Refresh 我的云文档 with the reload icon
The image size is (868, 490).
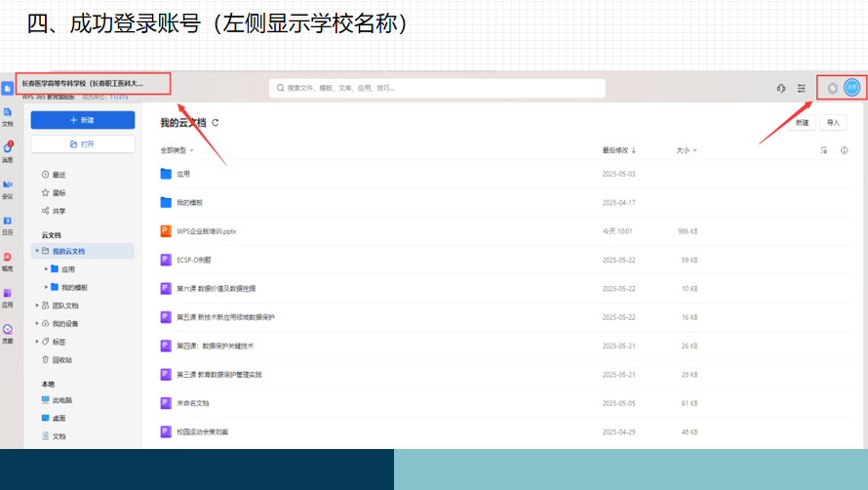(216, 123)
